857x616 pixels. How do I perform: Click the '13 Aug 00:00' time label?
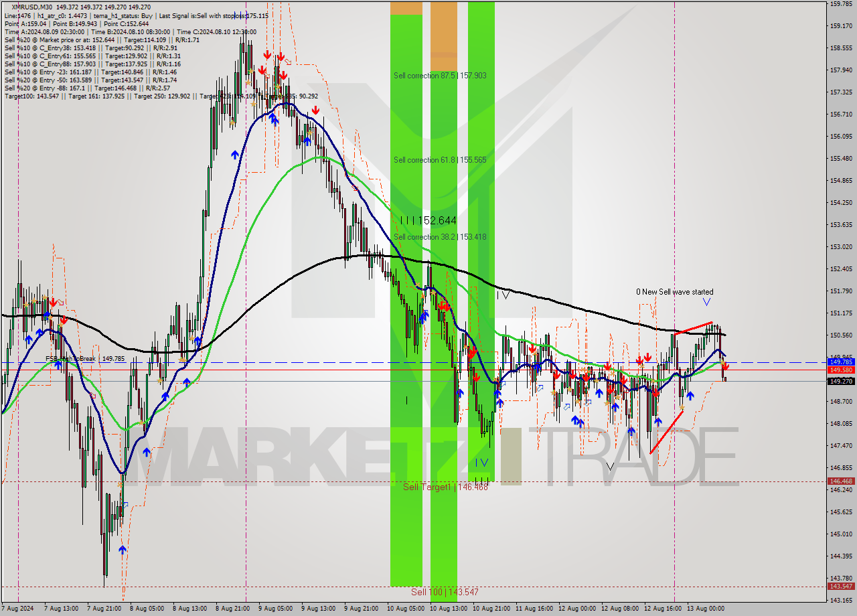pos(705,609)
